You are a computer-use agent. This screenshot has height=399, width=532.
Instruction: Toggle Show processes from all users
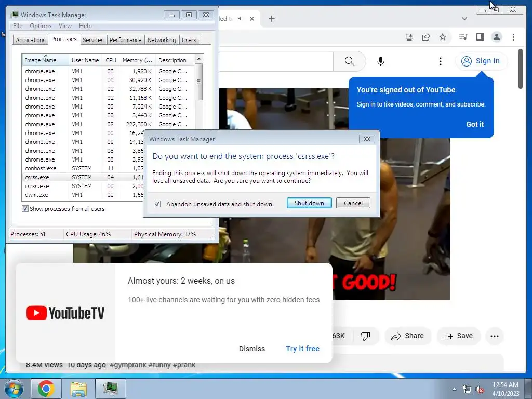coord(25,209)
